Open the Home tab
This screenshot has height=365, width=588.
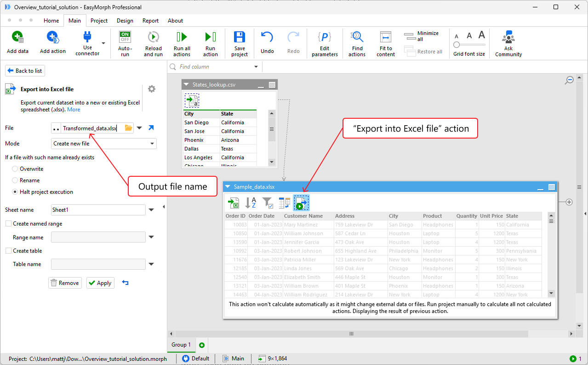point(51,21)
